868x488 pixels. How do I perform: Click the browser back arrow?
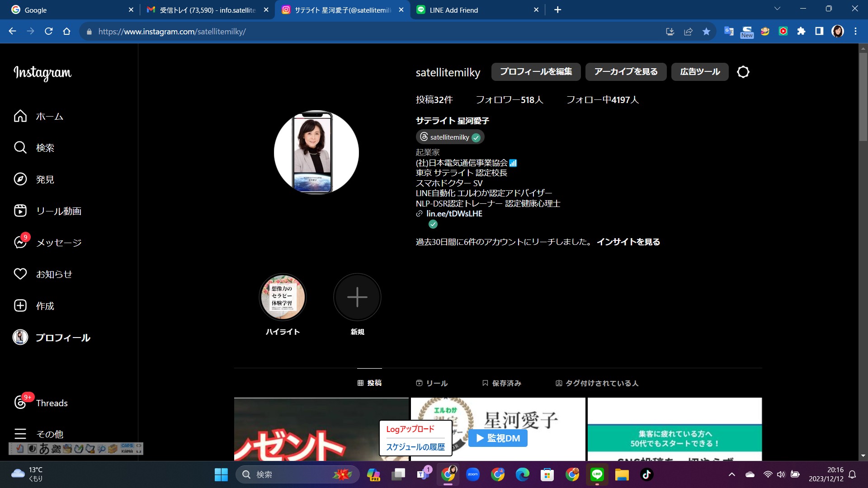13,31
